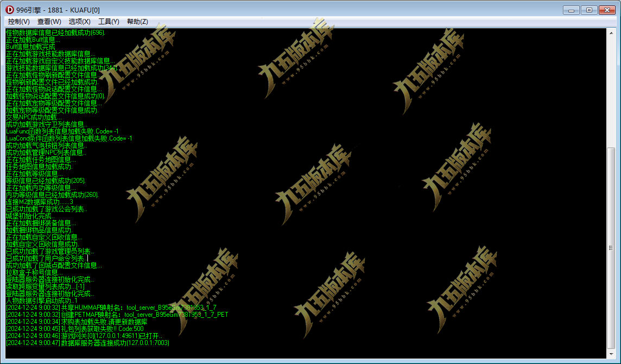This screenshot has height=364, width=621.
Task: Click log line '人物数据引擎启动成功..1'
Action: point(42,301)
